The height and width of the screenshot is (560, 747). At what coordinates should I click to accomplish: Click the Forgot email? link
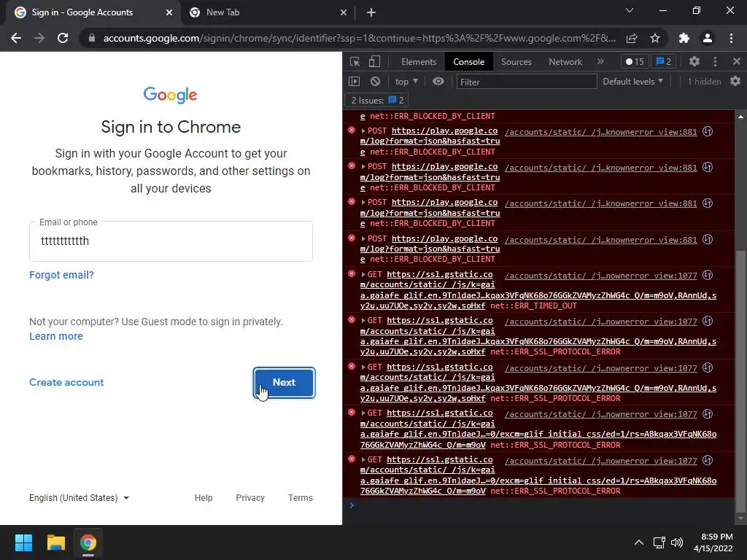pos(61,275)
